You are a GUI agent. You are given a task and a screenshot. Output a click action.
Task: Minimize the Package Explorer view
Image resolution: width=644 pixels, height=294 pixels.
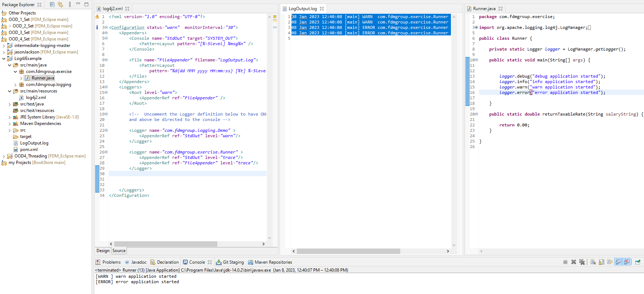pos(78,4)
